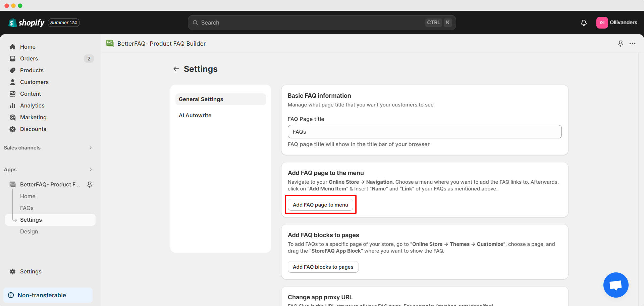Click the search magnifier icon
Screen dimensions: 644x306
(x=195, y=23)
